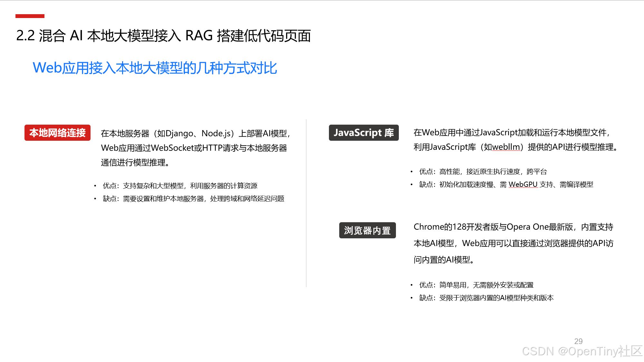Click the underlined webllm word
Viewport: 644px width, 362px height.
506,147
